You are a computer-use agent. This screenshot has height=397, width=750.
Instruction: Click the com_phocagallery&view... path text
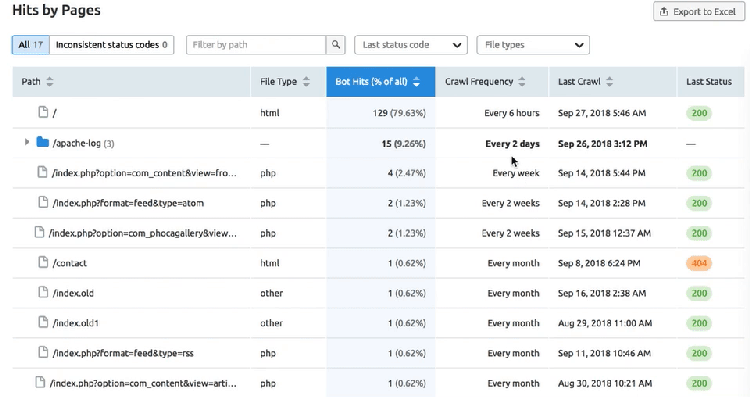click(x=143, y=233)
